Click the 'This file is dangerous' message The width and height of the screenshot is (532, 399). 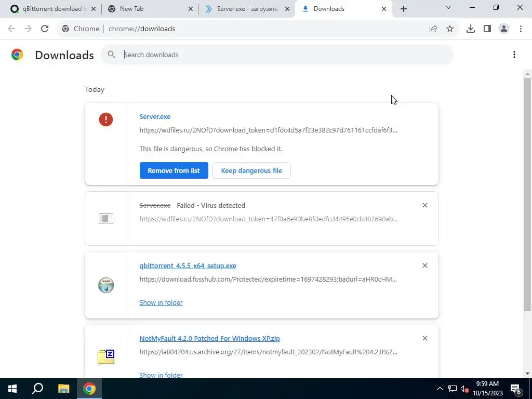tap(211, 149)
